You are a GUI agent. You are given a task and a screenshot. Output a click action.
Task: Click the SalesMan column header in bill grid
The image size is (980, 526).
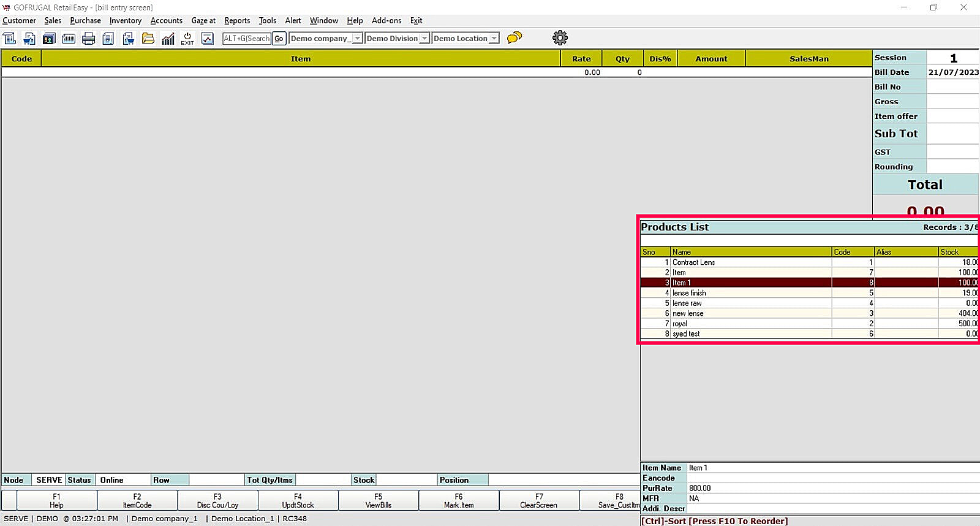[x=809, y=59]
